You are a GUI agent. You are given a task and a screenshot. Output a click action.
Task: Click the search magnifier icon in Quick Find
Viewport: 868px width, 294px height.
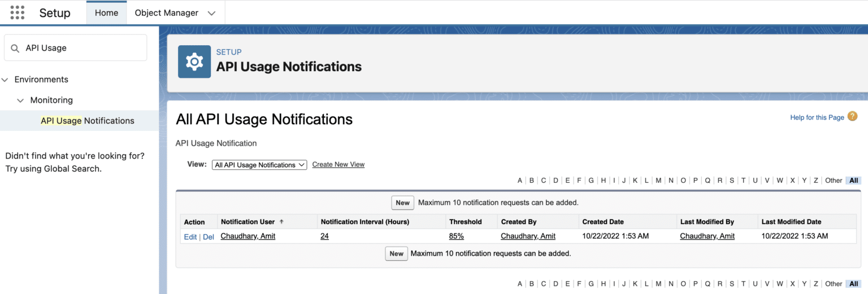(x=15, y=49)
